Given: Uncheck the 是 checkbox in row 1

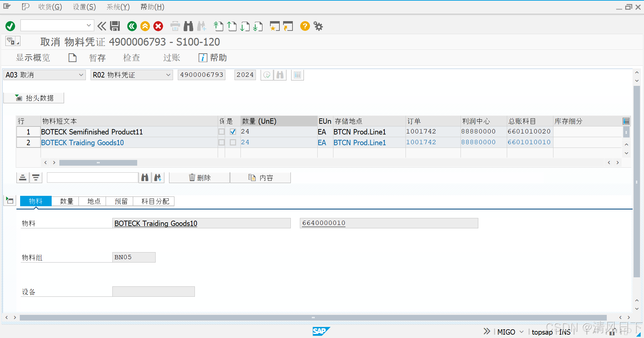Looking at the screenshot, I should click(233, 132).
